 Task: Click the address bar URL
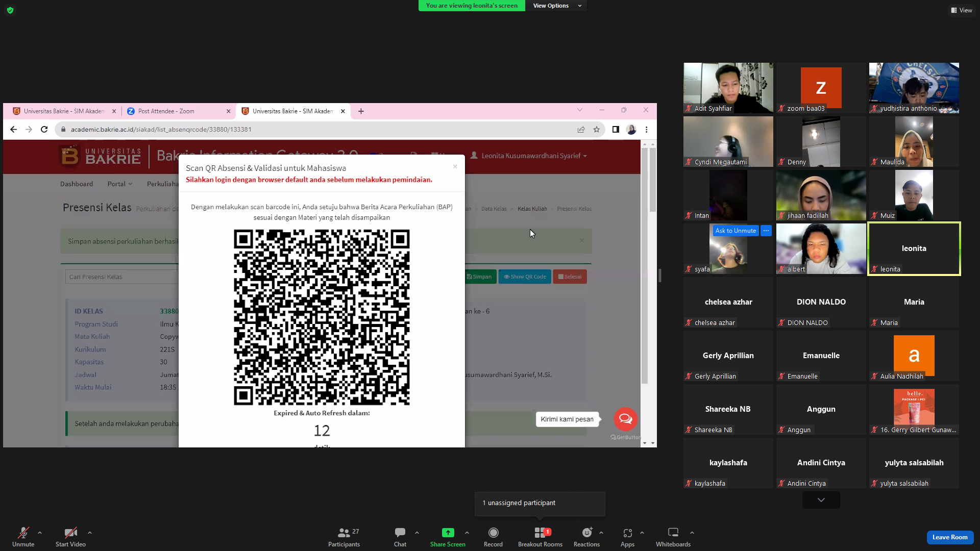pos(161,130)
